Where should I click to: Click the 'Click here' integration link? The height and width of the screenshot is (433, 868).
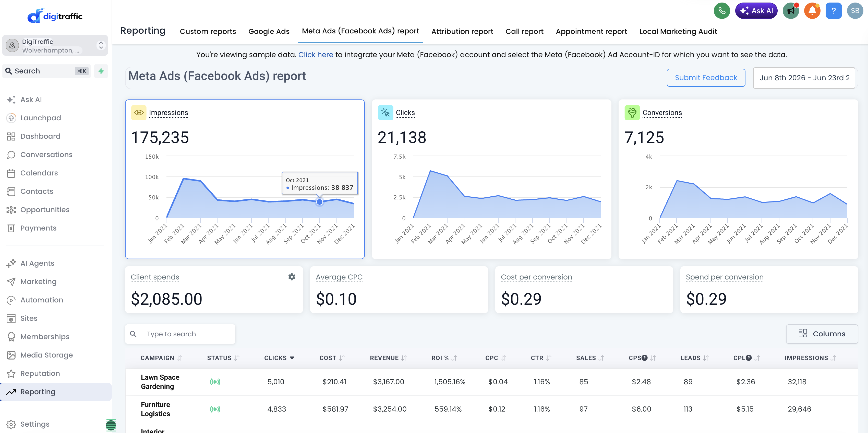315,55
